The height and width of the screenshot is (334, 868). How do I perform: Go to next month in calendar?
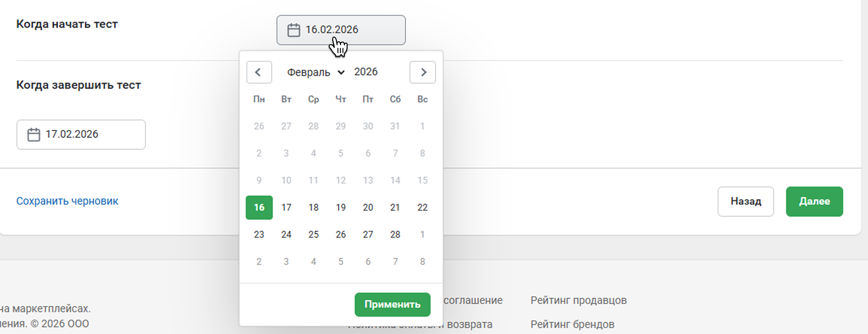click(423, 72)
